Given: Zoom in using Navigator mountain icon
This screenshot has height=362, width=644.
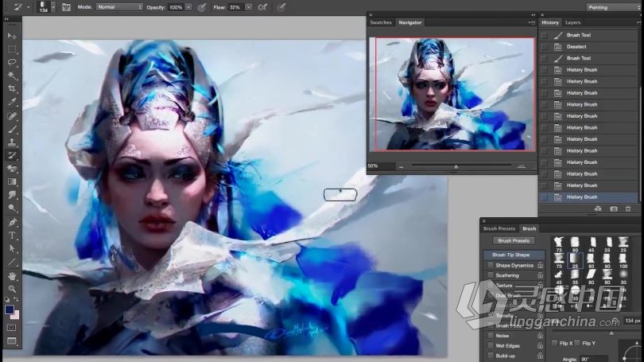Looking at the screenshot, I should (522, 166).
